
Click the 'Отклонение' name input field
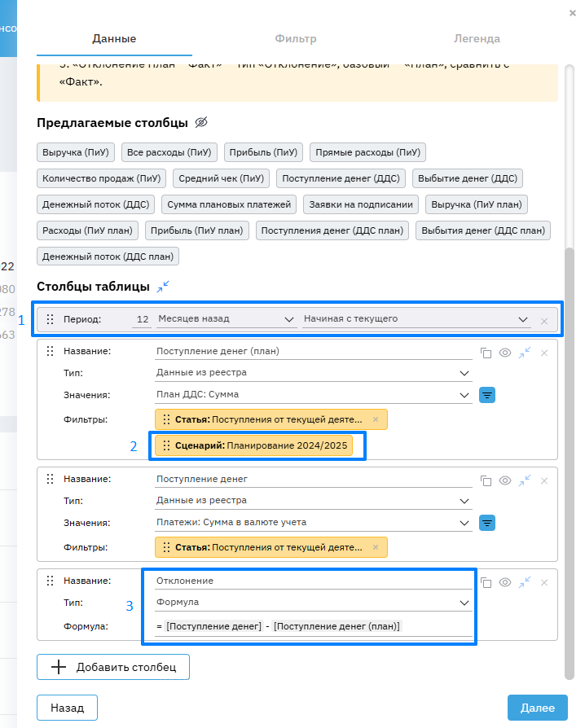[x=313, y=581]
